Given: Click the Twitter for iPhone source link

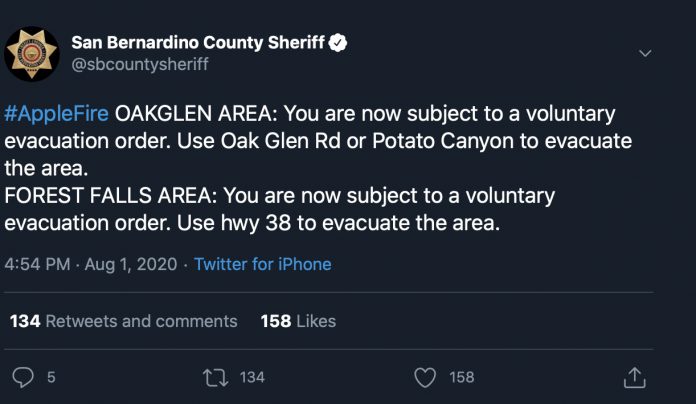Looking at the screenshot, I should coord(263,264).
